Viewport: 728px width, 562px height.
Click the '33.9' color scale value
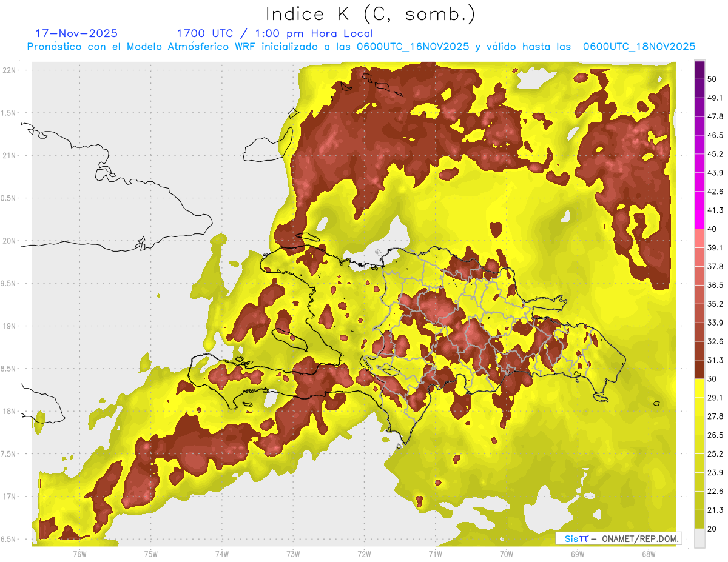[715, 323]
